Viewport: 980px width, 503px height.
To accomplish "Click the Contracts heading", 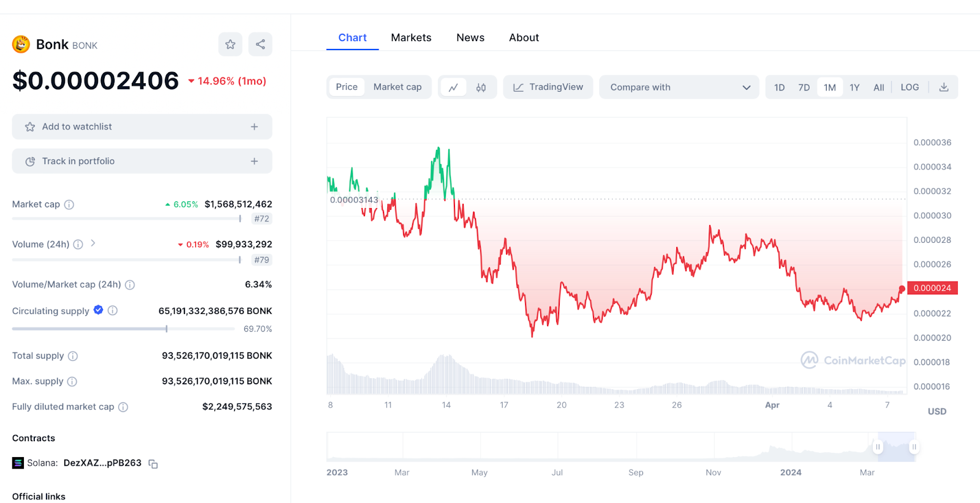I will click(x=34, y=438).
